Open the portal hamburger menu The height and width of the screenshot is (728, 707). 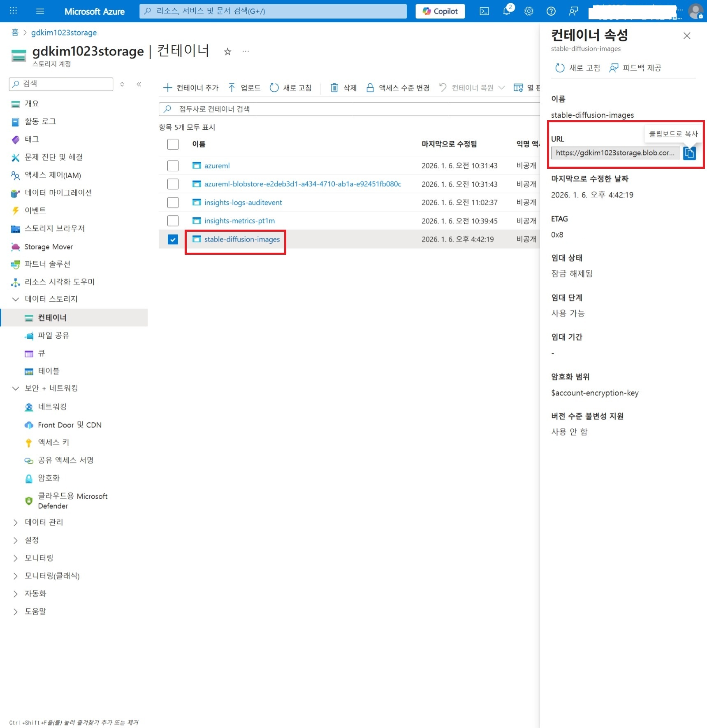point(40,11)
